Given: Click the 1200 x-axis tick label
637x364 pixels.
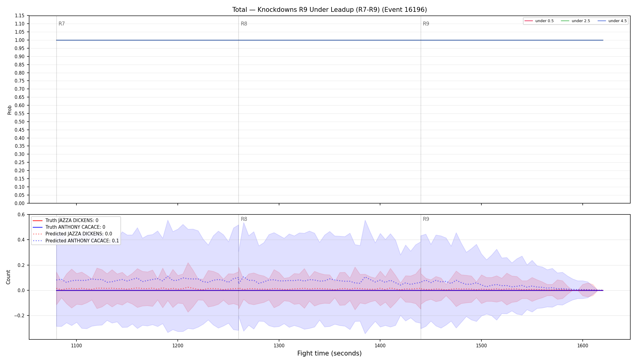Looking at the screenshot, I should tap(178, 345).
